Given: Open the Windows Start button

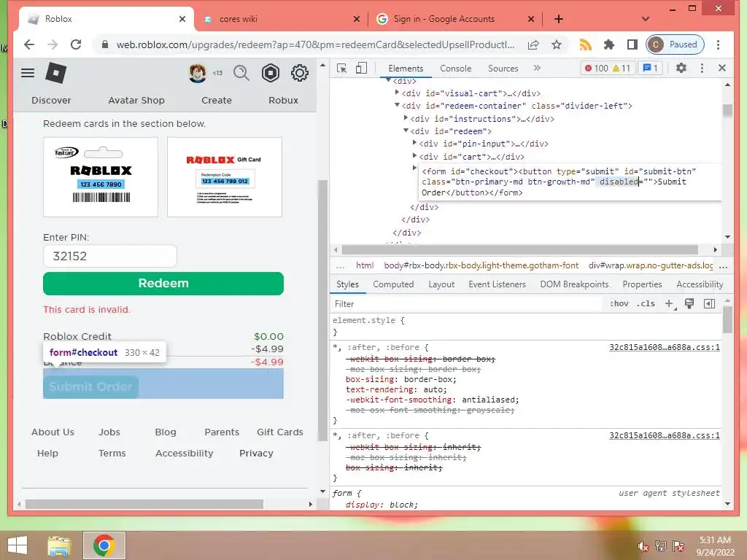Looking at the screenshot, I should pos(18,545).
